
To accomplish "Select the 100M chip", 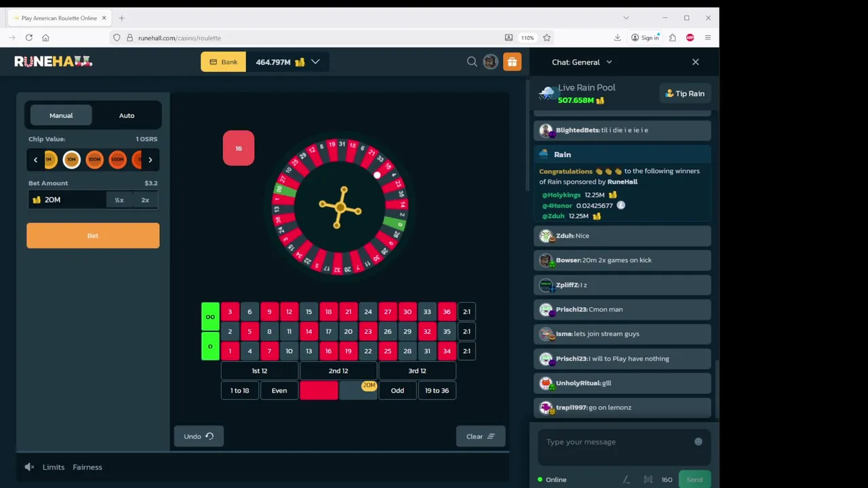I will point(94,160).
